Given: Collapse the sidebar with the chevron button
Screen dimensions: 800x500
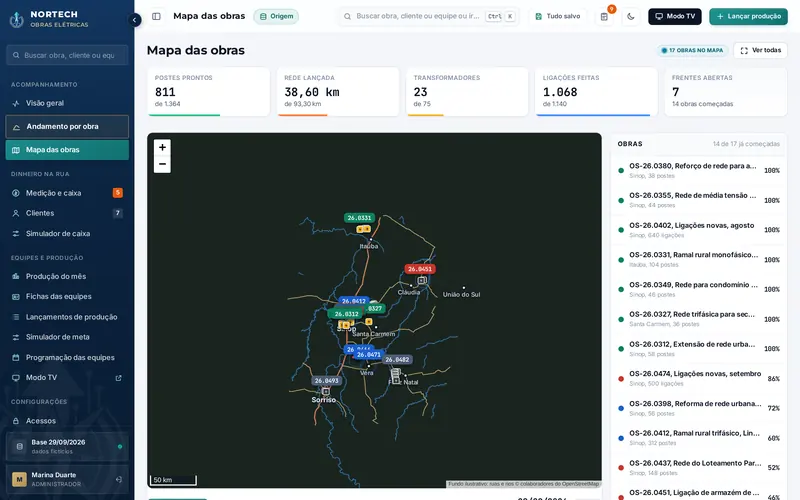Looking at the screenshot, I should [134, 20].
